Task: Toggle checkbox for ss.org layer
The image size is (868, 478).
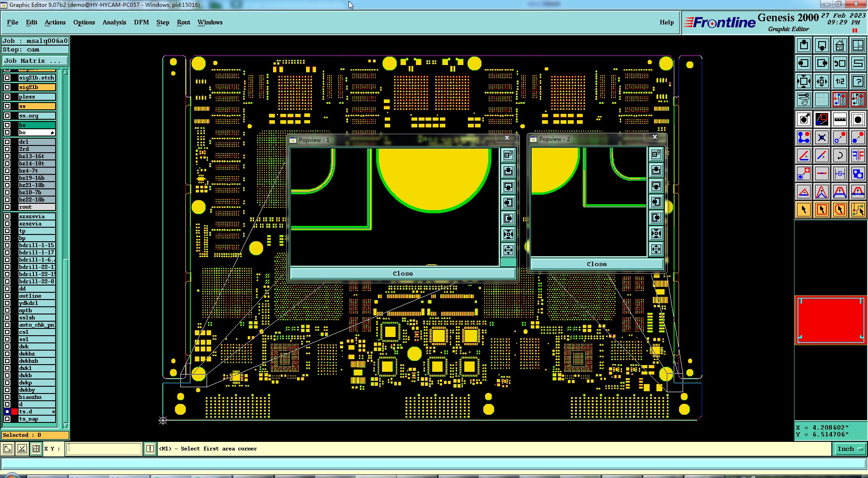Action: [x=7, y=116]
